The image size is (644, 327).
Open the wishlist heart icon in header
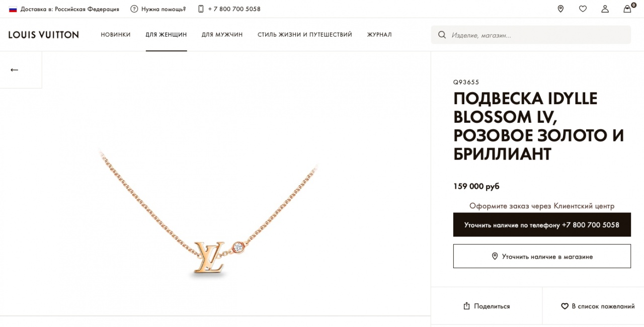(x=583, y=9)
